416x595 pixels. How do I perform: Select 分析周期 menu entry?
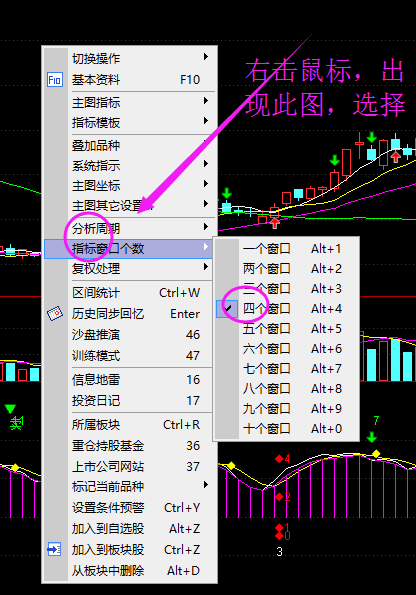130,228
